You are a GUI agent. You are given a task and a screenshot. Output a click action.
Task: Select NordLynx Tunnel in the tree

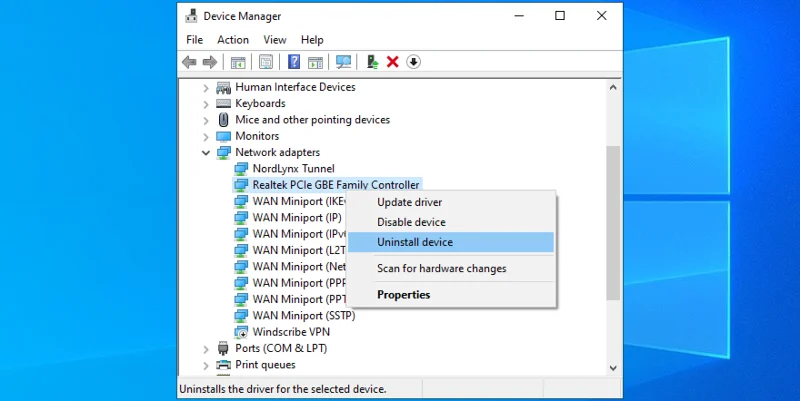point(293,169)
